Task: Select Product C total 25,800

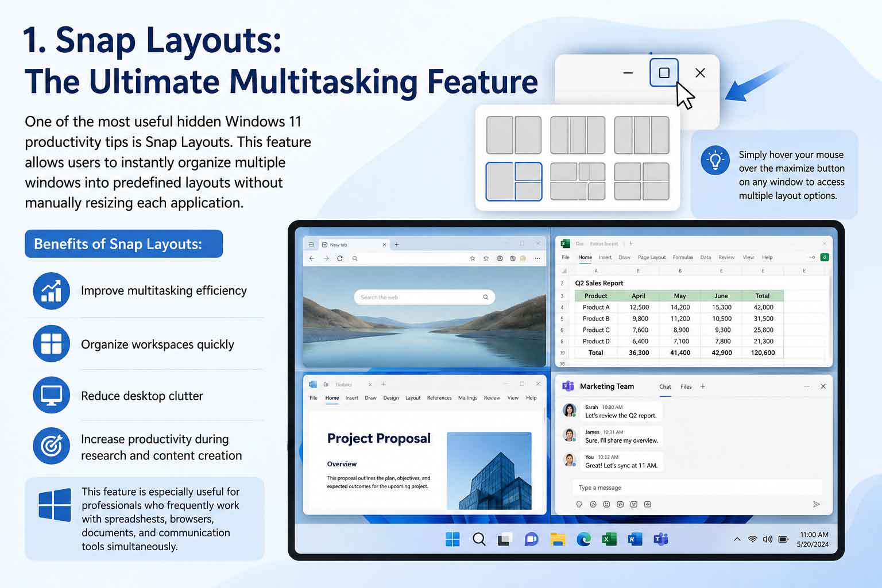Action: point(763,330)
